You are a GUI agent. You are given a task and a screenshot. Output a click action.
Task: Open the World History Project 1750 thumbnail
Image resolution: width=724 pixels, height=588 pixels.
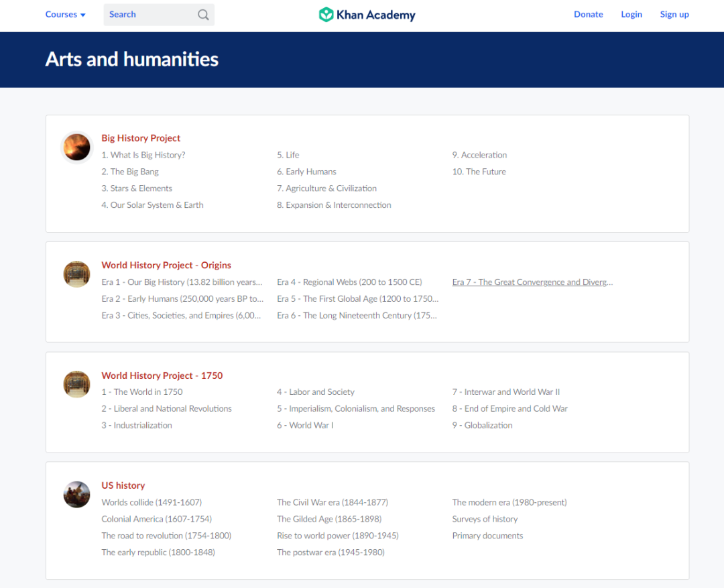pyautogui.click(x=76, y=384)
